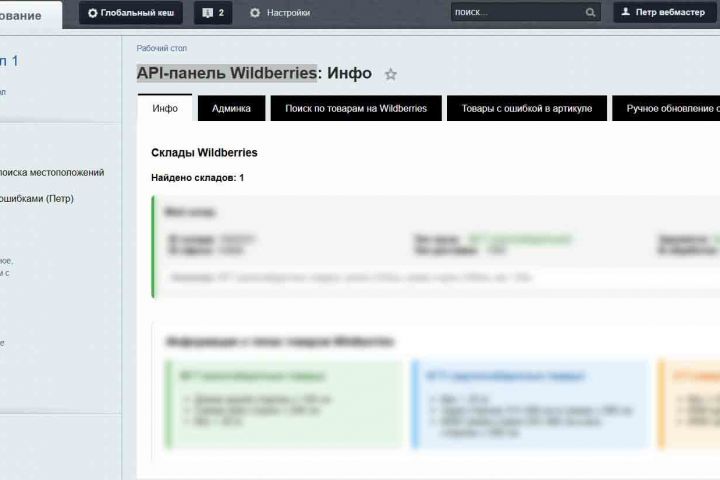Click API-панель Wildberries: Инфо page title
720x480 pixels.
point(254,73)
